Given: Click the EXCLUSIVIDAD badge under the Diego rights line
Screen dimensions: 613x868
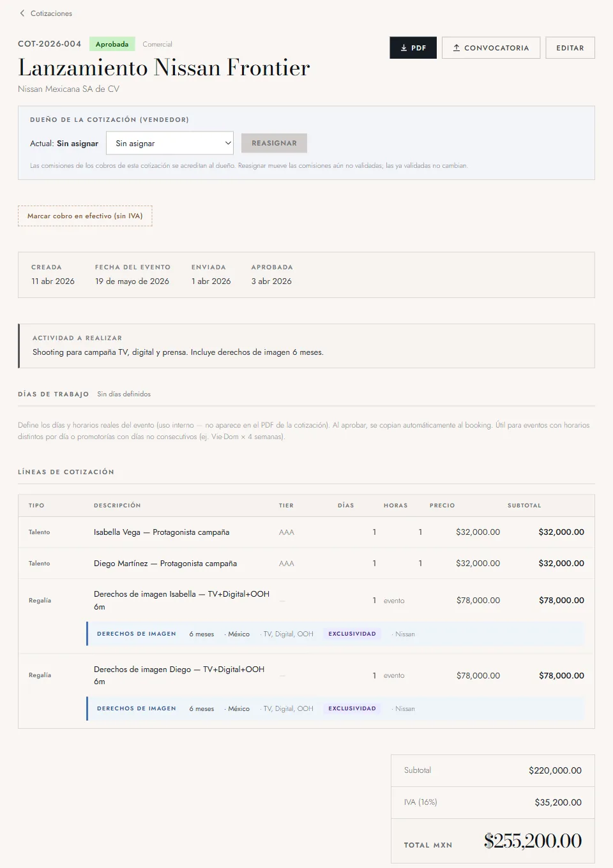Looking at the screenshot, I should pos(352,708).
